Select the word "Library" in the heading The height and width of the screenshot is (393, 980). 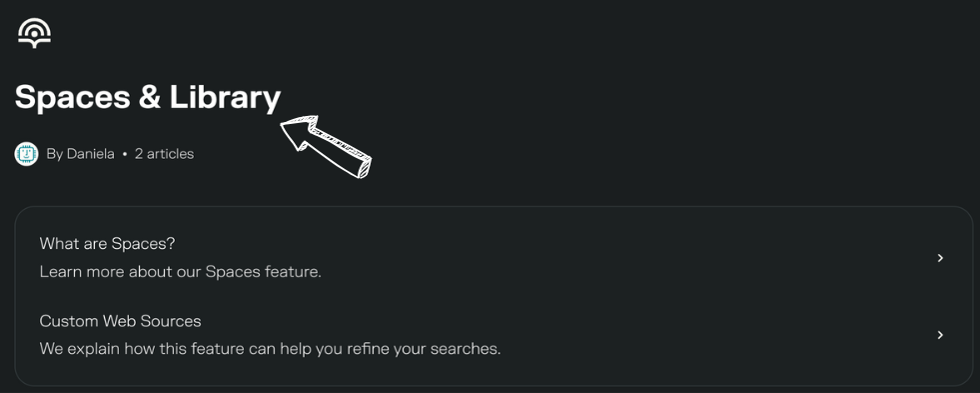(x=225, y=98)
